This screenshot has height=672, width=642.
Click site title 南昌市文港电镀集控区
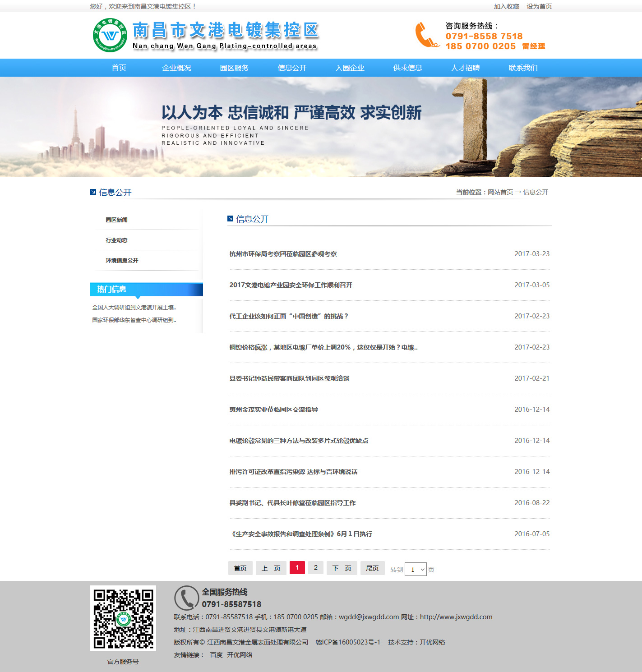coord(226,30)
